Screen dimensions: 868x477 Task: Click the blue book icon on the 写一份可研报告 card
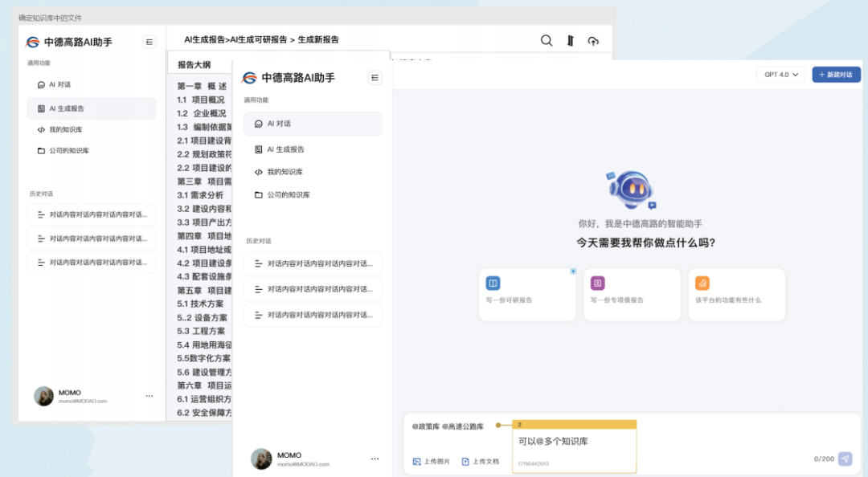tap(493, 283)
